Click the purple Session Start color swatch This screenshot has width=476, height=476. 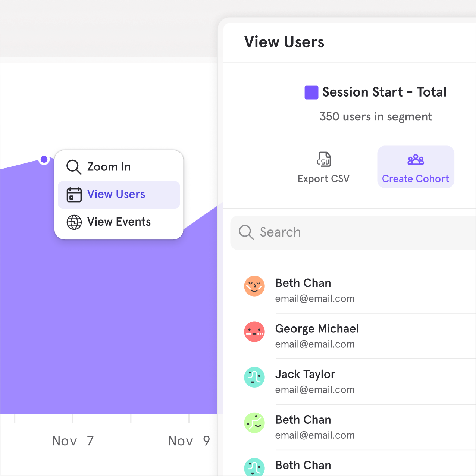tap(311, 93)
